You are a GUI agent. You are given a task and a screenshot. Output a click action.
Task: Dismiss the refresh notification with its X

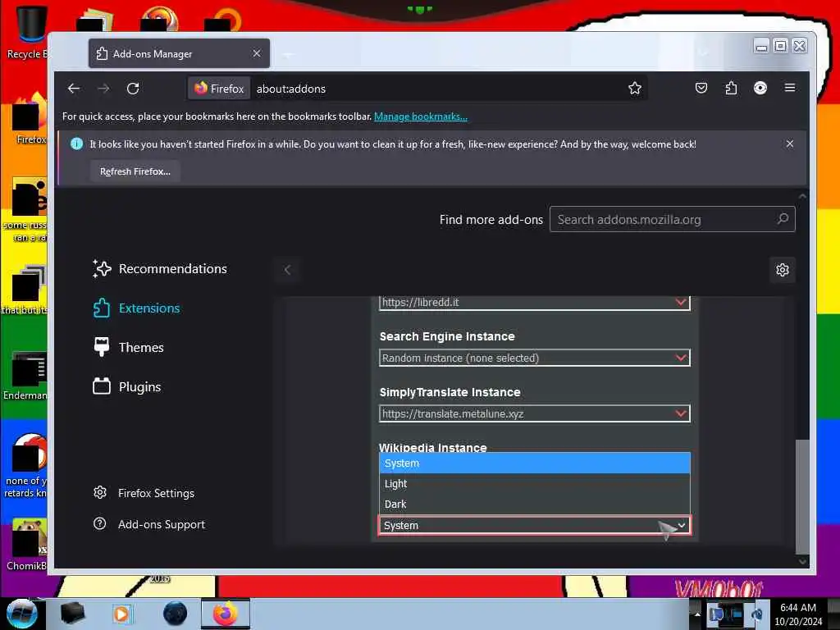coord(790,144)
